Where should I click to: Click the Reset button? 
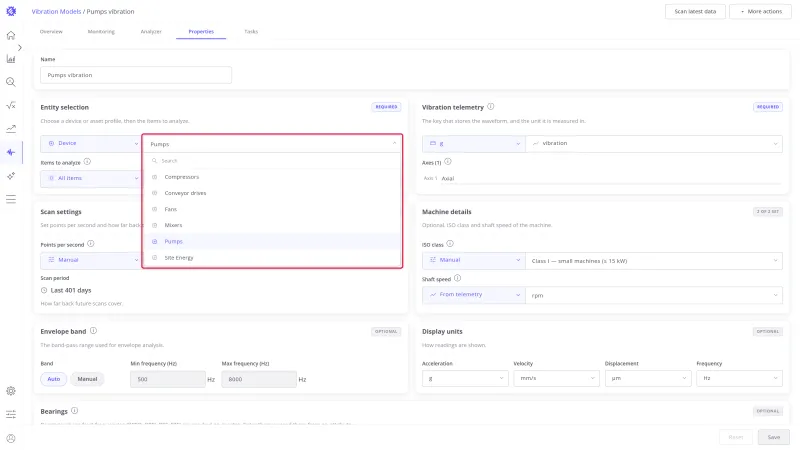click(736, 437)
